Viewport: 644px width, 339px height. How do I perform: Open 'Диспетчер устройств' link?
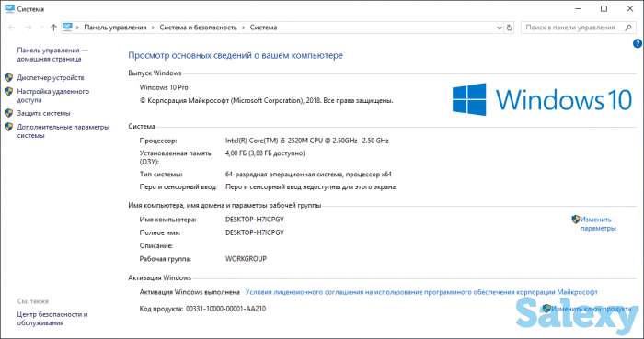coord(51,77)
